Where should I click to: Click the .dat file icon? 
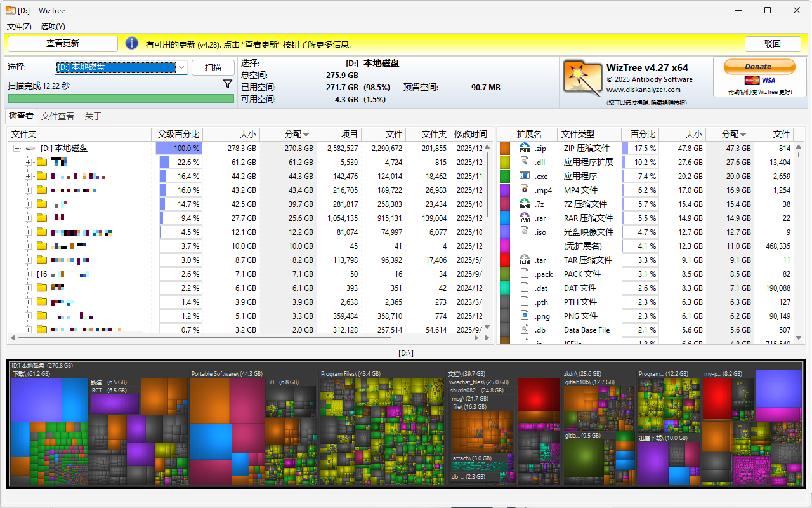click(x=525, y=288)
